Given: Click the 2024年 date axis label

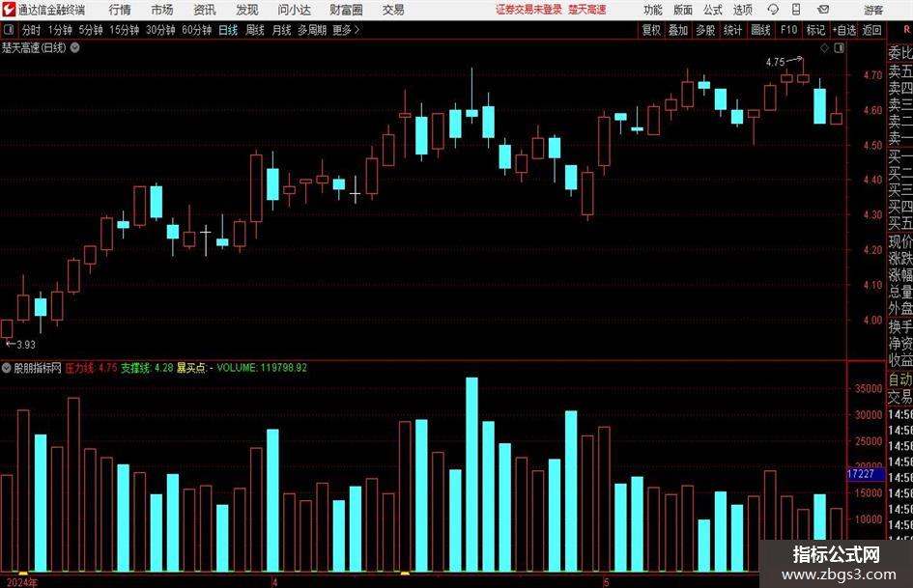Looking at the screenshot, I should pyautogui.click(x=21, y=581).
